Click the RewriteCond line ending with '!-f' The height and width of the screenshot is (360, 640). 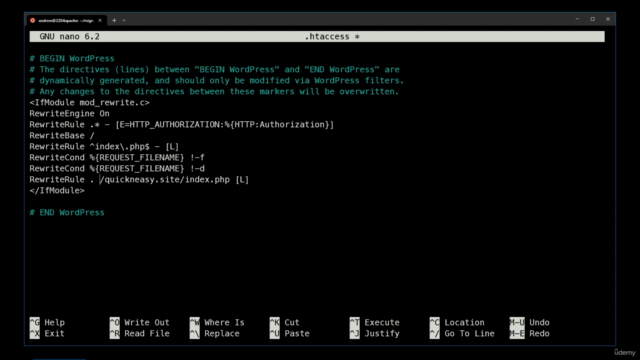117,158
